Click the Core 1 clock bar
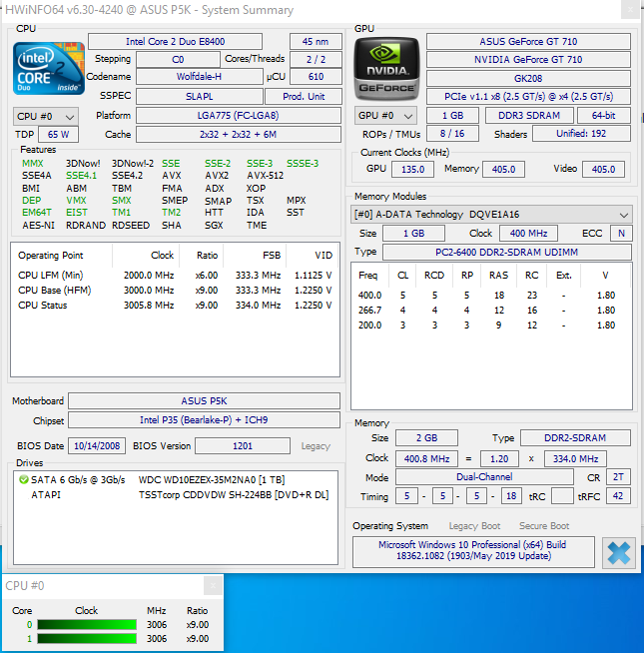Screen dimensions: 644x653 coord(86,639)
